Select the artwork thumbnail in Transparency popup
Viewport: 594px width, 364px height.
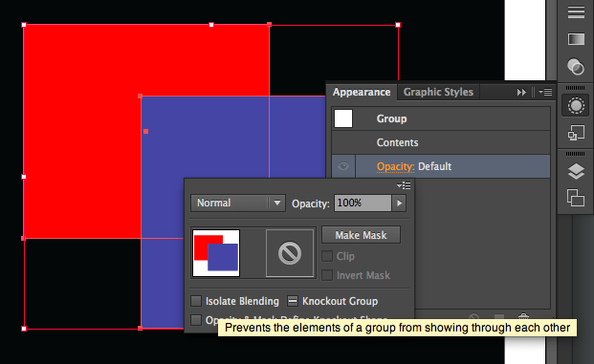(x=216, y=253)
